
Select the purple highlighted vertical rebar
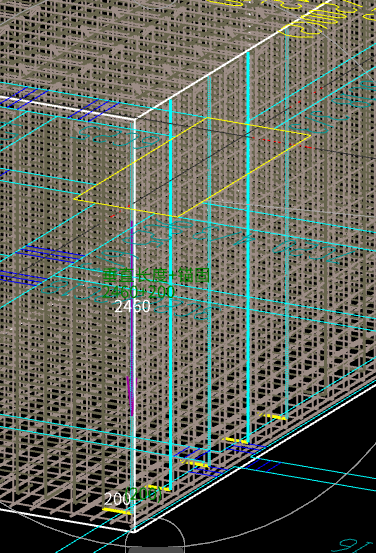(x=132, y=317)
